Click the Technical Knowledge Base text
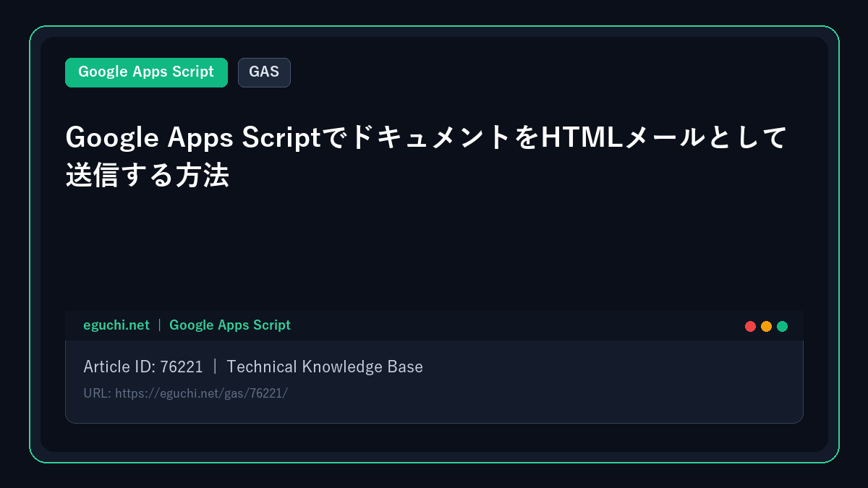The image size is (868, 488). (x=325, y=367)
